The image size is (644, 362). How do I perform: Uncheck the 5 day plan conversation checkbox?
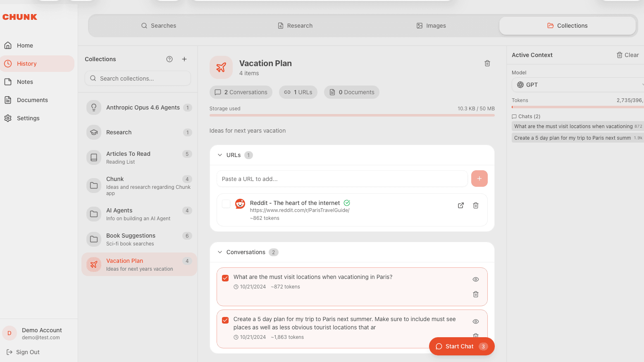[x=225, y=320]
